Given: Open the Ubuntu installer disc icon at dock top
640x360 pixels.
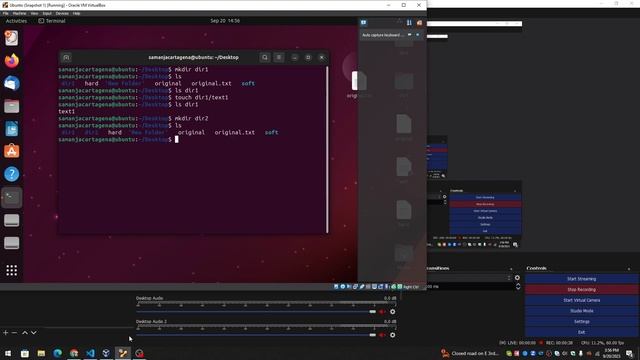Looking at the screenshot, I should [11, 38].
